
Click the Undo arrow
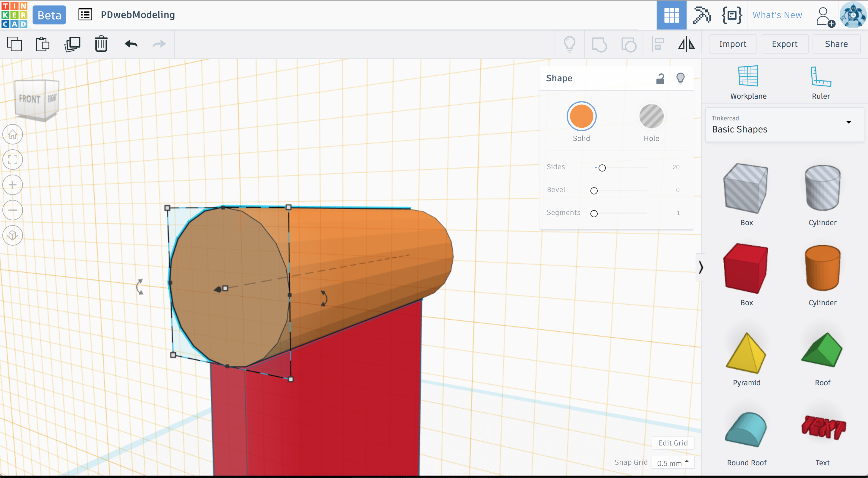pos(131,44)
